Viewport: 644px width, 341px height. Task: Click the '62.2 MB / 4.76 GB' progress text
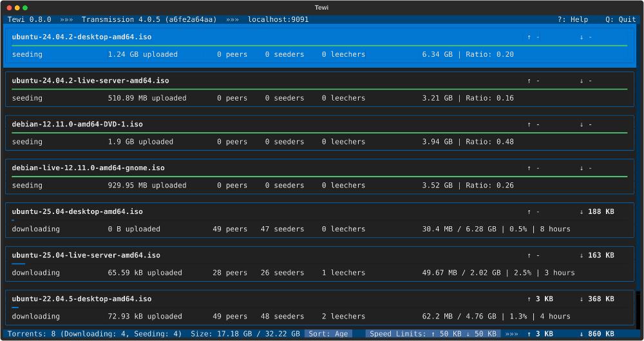[x=459, y=316]
